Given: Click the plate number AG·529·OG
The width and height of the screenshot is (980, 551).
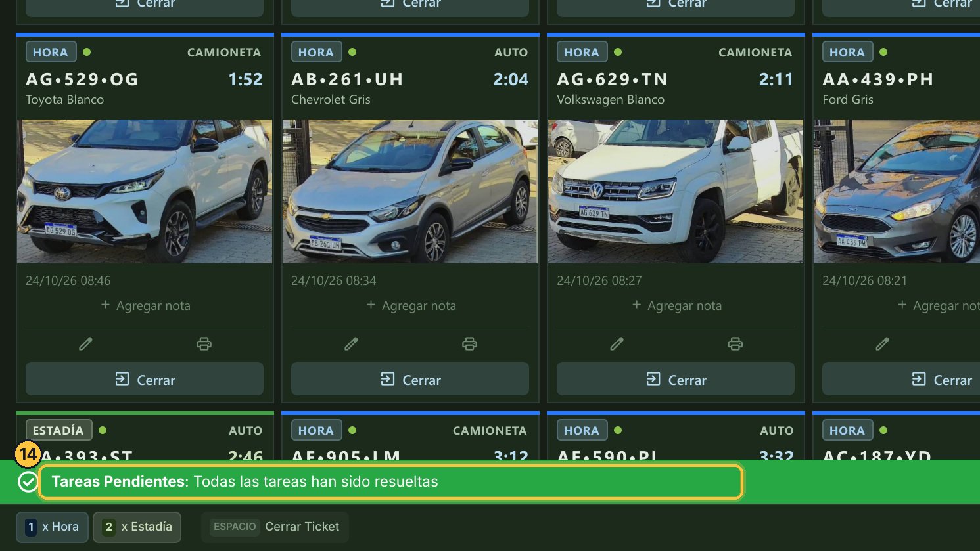Looking at the screenshot, I should (x=82, y=79).
